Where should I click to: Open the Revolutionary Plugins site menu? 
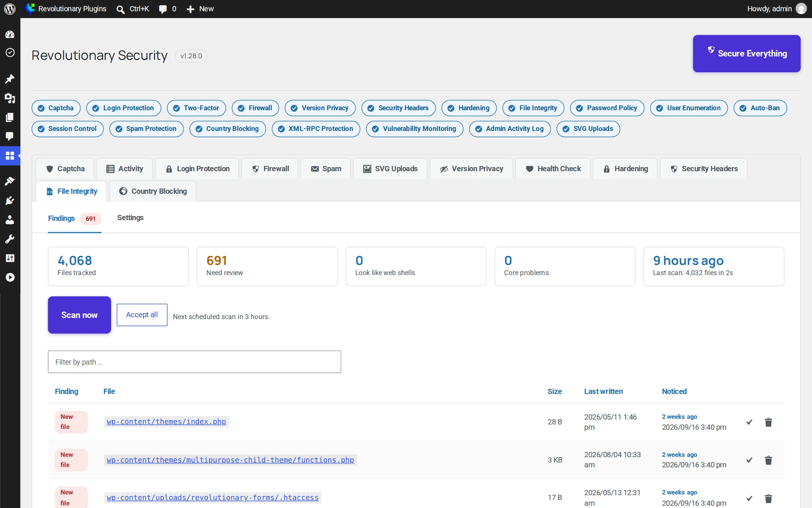point(66,9)
